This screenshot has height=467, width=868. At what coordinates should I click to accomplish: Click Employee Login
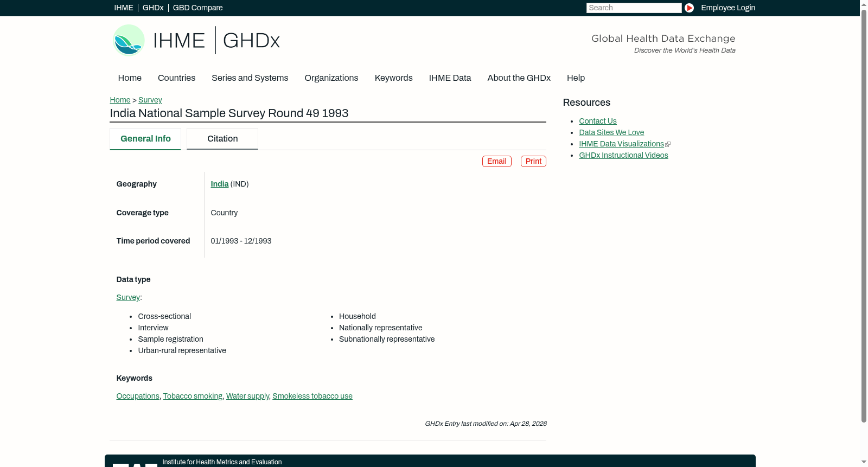click(x=728, y=8)
